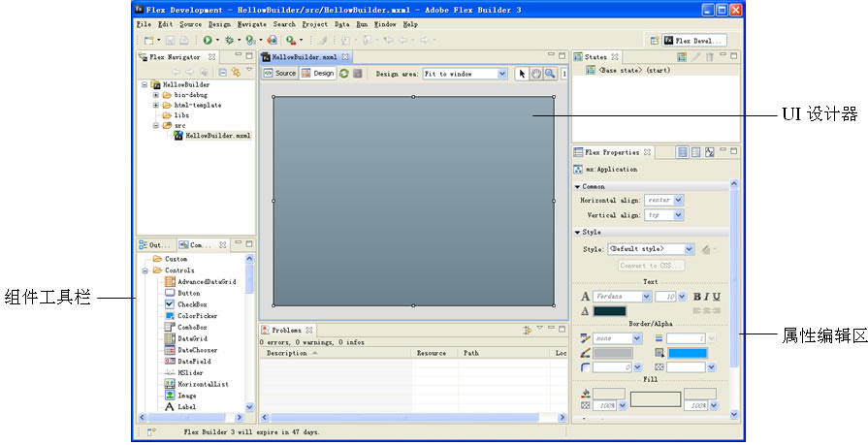The height and width of the screenshot is (445, 868).
Task: Click the New file toolbar icon
Action: coord(148,40)
